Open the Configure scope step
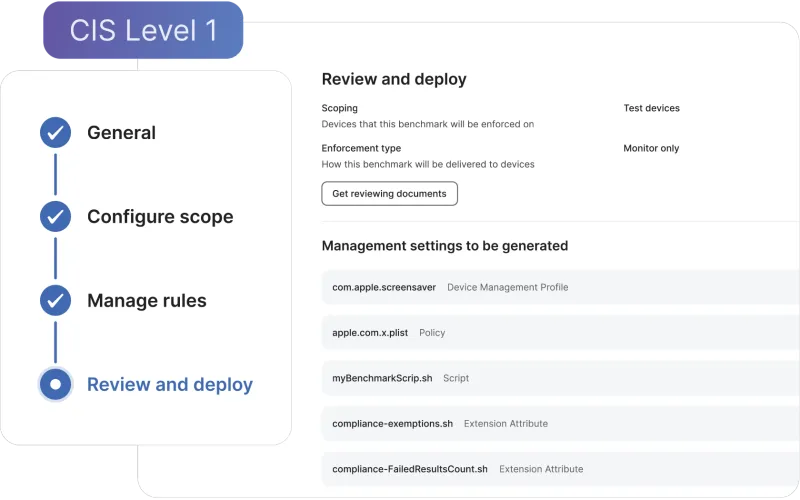The image size is (800, 500). [x=160, y=217]
